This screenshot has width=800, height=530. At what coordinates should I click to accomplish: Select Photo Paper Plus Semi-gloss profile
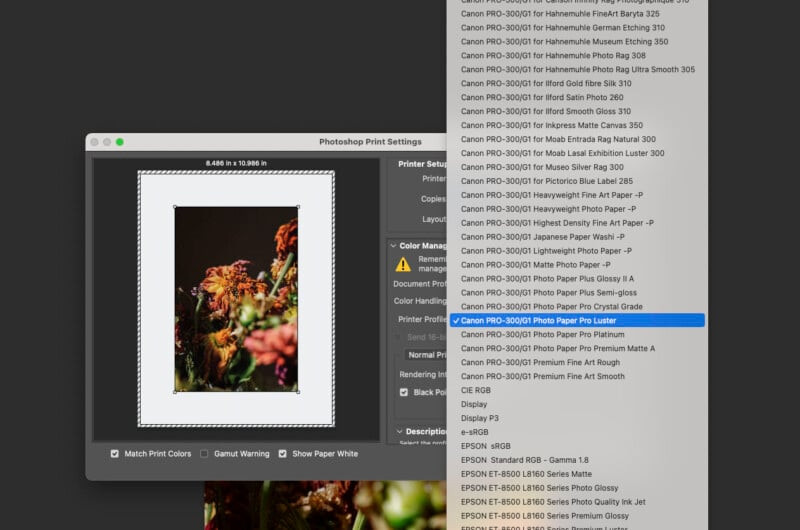[577, 293]
